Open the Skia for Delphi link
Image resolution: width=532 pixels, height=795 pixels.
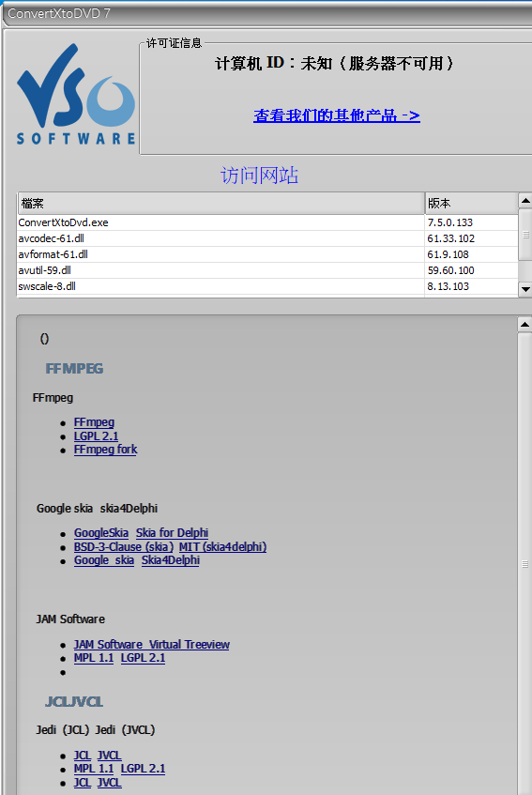click(x=172, y=533)
